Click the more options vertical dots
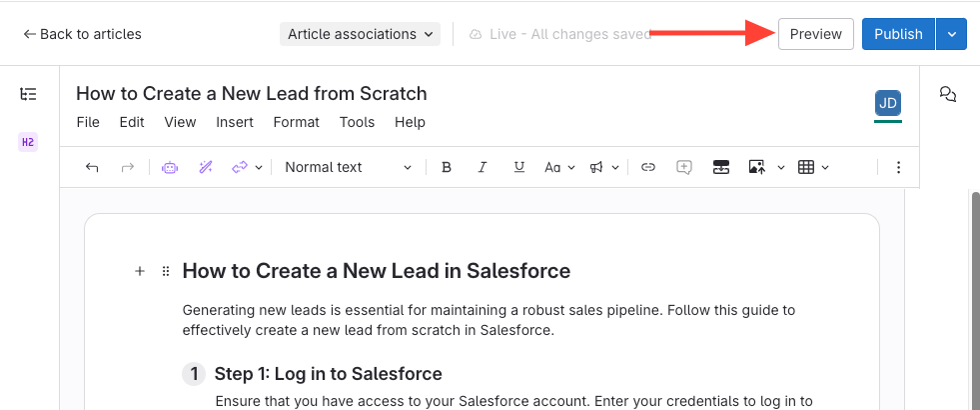980x410 pixels. (898, 167)
